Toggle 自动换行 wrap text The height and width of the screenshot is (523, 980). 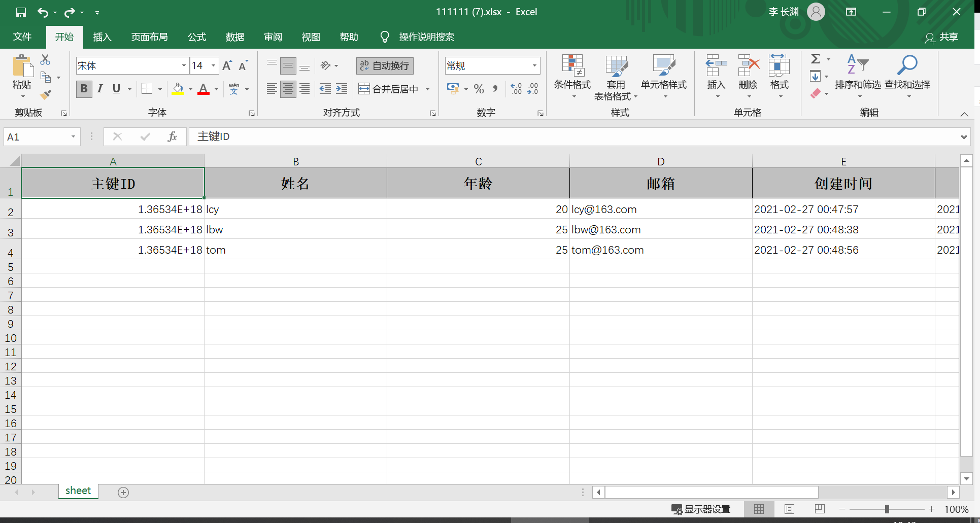(x=385, y=66)
